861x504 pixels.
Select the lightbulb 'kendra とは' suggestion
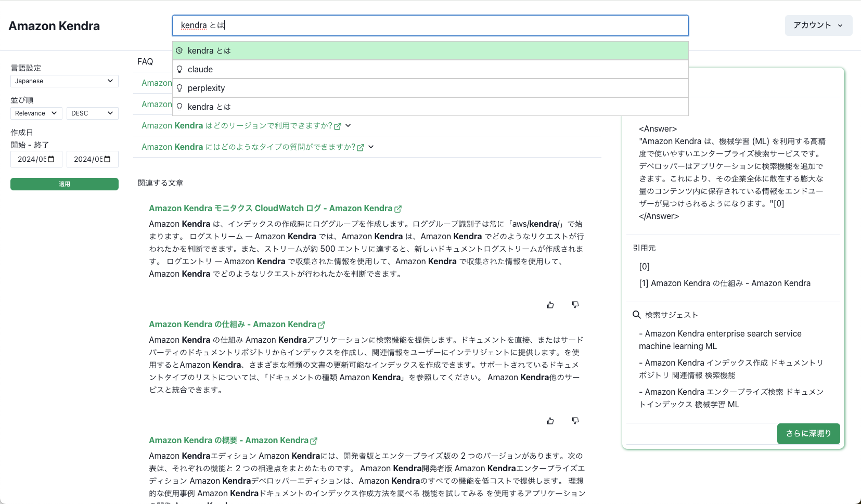point(430,107)
